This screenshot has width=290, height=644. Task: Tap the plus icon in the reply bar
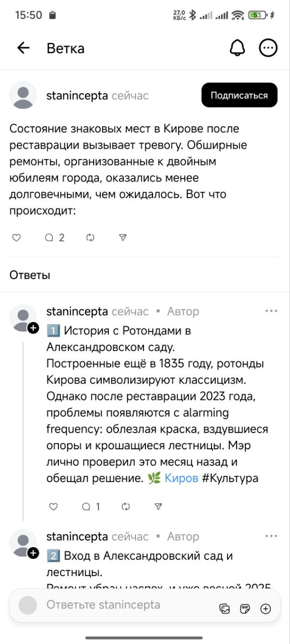tap(266, 608)
